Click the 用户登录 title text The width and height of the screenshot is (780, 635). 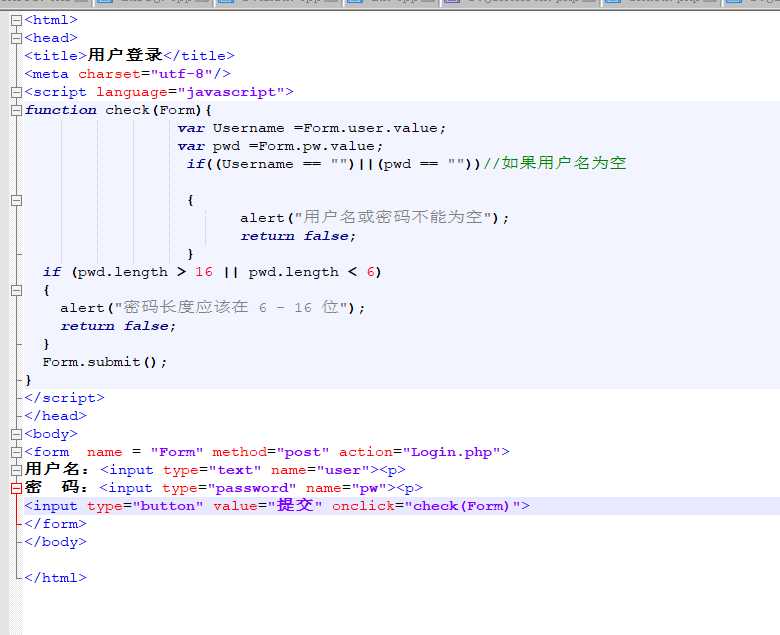[125, 55]
